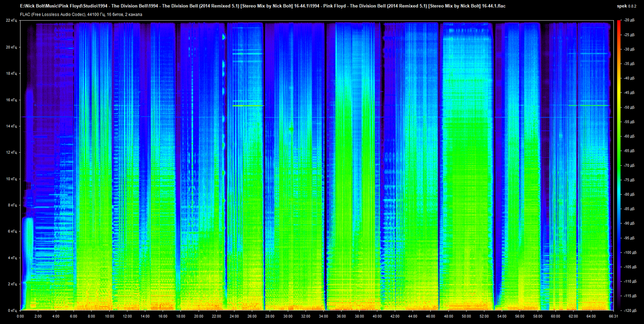Click the '18 кГц' frequency axis label

pyautogui.click(x=12, y=74)
